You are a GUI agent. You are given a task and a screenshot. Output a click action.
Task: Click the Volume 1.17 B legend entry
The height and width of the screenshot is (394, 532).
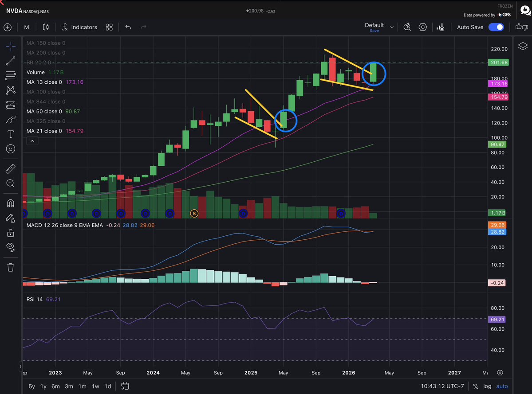45,72
